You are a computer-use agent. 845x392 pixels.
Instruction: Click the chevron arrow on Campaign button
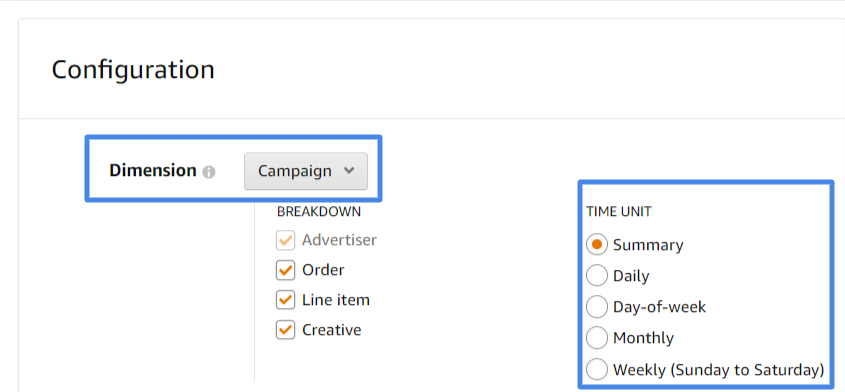click(349, 171)
